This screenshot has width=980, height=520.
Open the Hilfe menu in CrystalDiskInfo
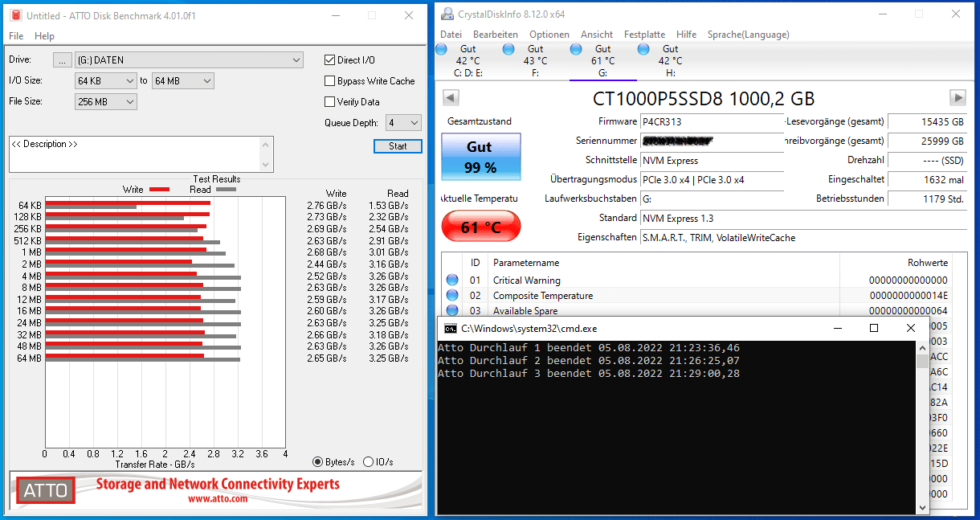point(686,35)
